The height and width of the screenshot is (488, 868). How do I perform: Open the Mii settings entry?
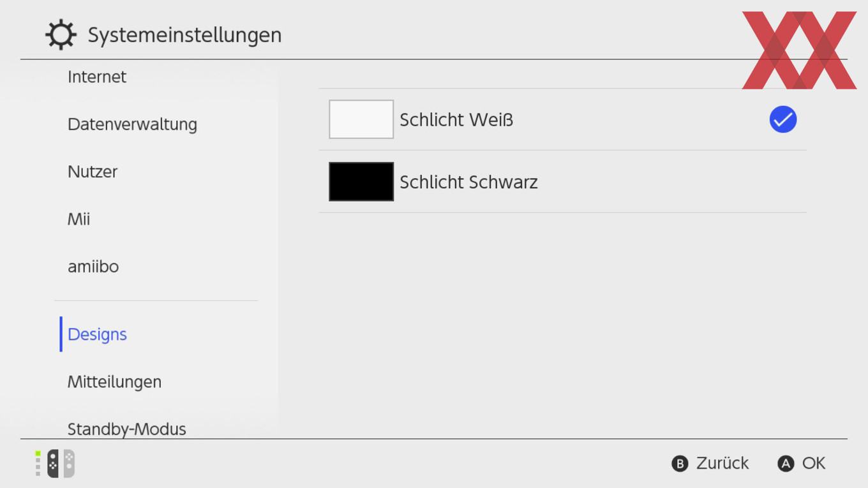[x=79, y=219]
